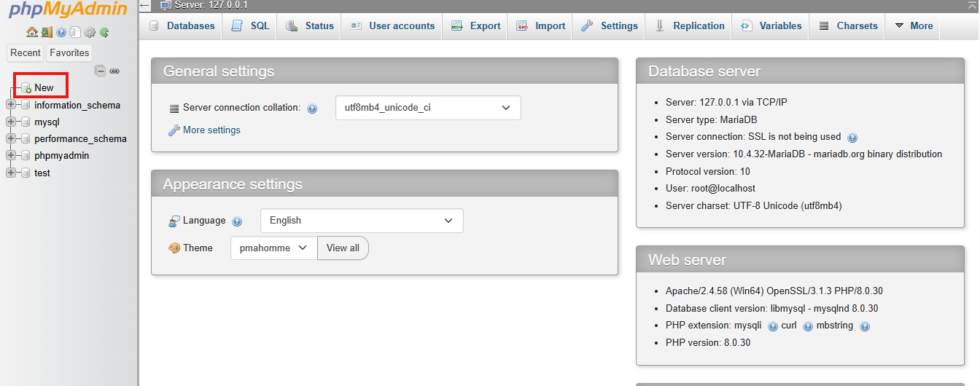Click the Log out door icon

click(x=47, y=33)
